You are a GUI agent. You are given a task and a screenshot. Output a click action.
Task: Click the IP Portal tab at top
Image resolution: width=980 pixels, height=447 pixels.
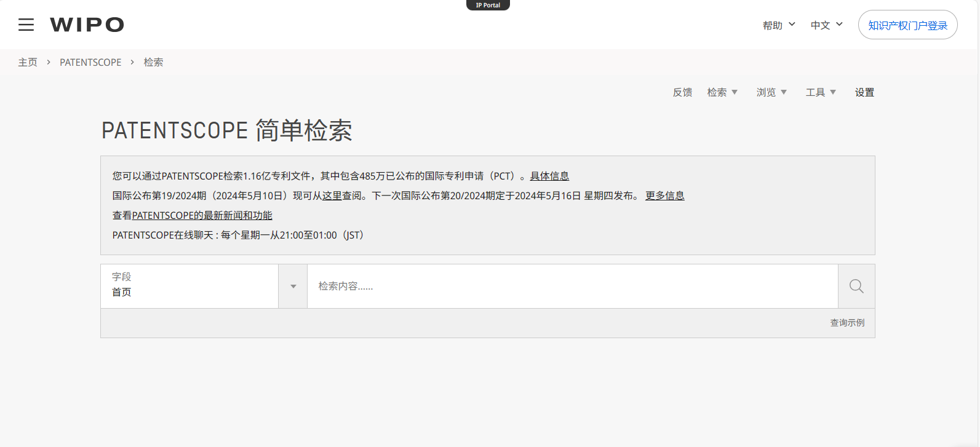tap(488, 5)
